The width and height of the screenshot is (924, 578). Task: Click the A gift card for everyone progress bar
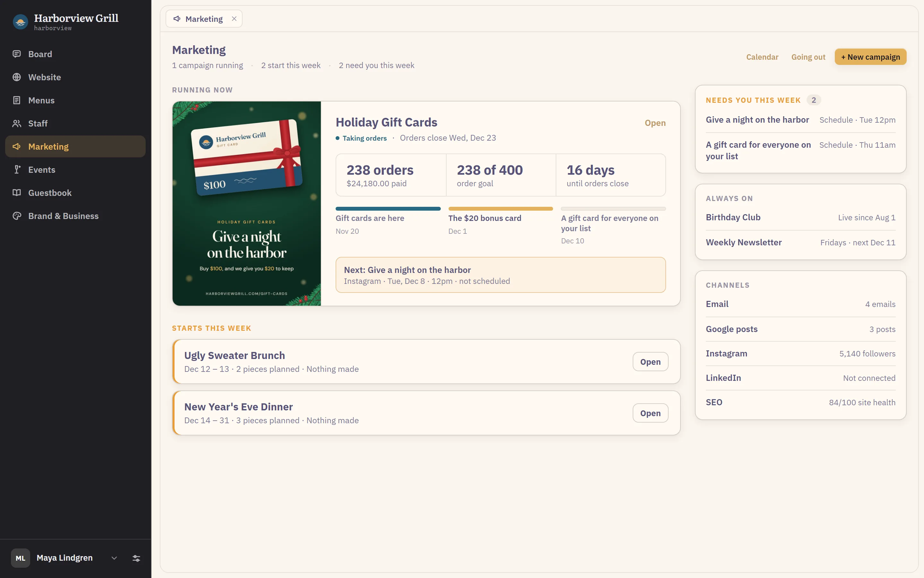[x=613, y=209]
